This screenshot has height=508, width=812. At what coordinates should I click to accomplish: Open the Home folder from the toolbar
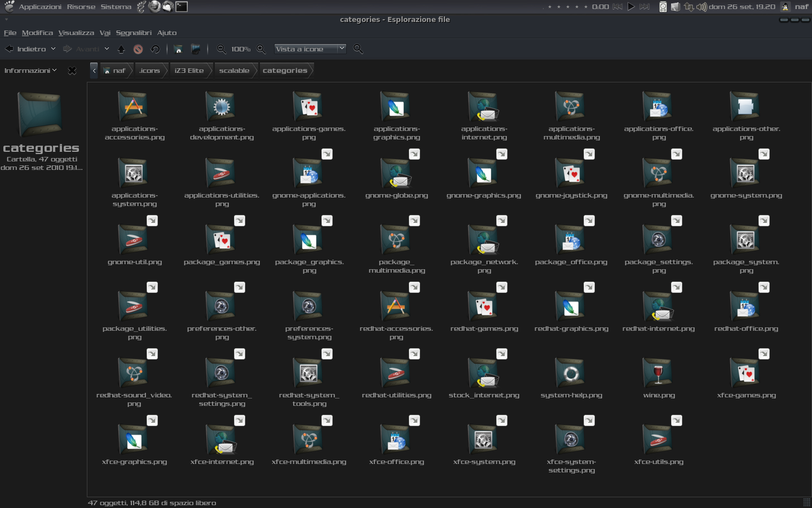click(178, 49)
